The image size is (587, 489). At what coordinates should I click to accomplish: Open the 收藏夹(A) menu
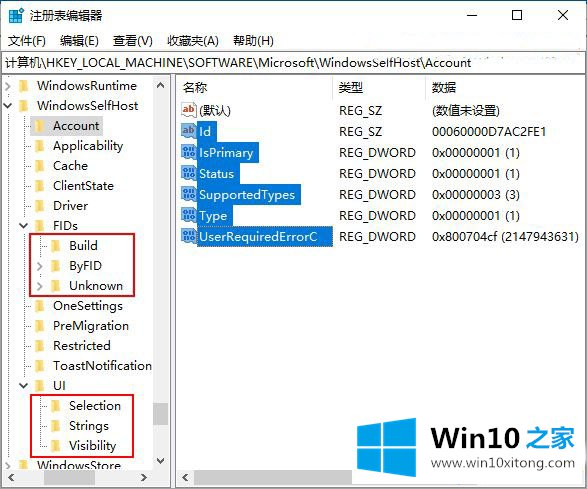(193, 40)
